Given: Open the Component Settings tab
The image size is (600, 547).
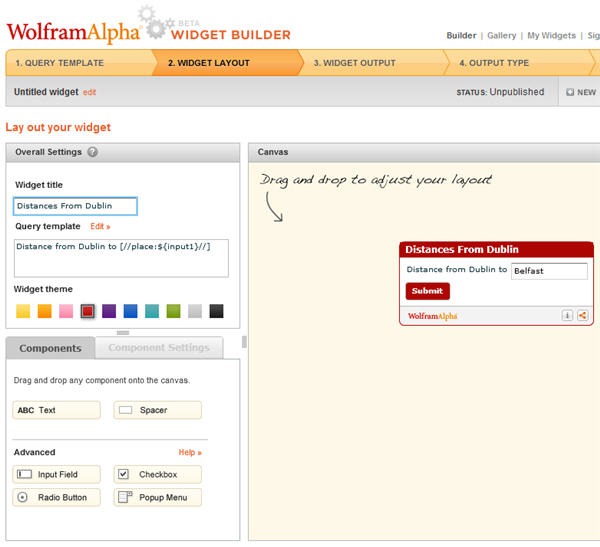Looking at the screenshot, I should (159, 348).
